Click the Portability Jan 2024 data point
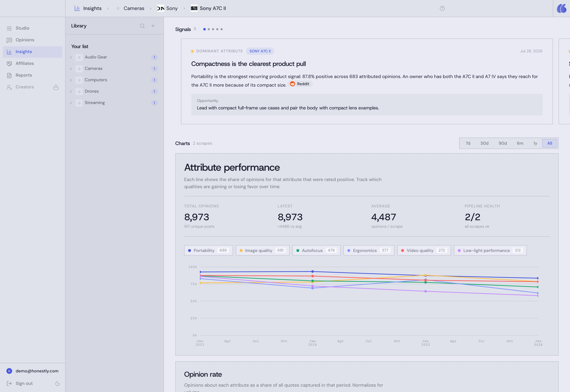This screenshot has width=570, height=392. [312, 272]
